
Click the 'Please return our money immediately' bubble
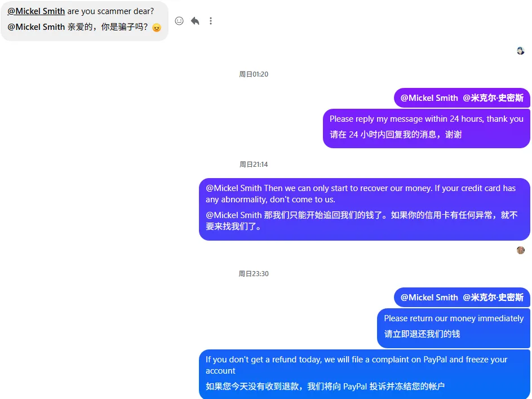pos(454,328)
